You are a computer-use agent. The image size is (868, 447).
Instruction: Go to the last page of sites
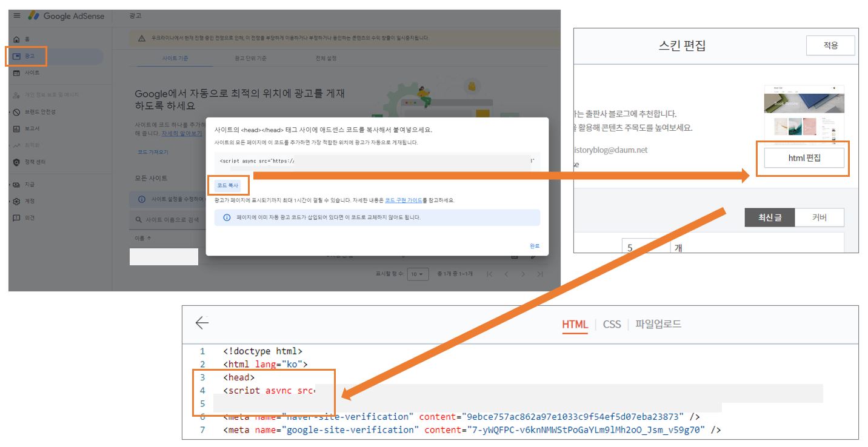coord(540,274)
